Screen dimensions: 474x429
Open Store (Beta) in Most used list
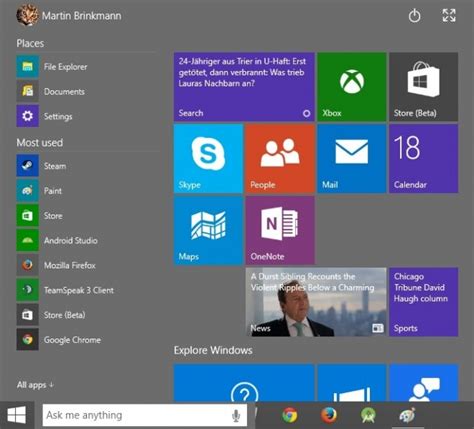[51, 315]
